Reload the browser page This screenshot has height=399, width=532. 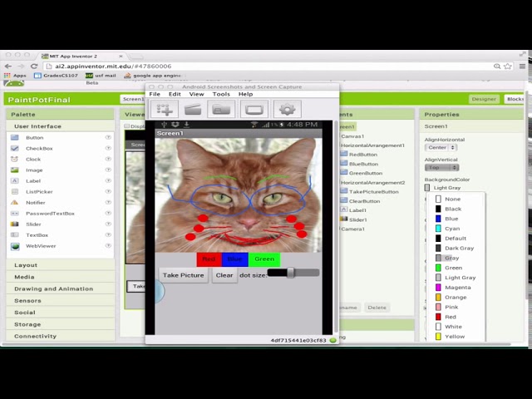coord(34,66)
